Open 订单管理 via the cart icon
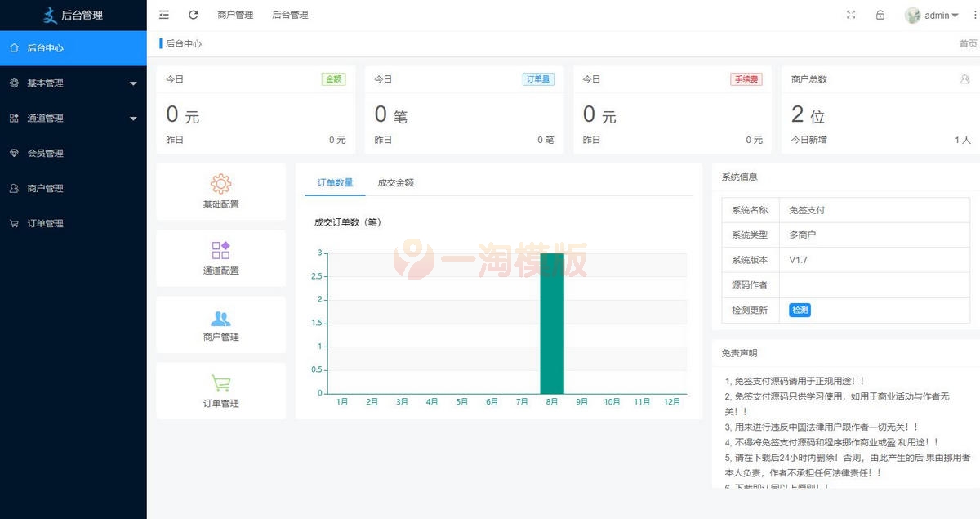 12,223
